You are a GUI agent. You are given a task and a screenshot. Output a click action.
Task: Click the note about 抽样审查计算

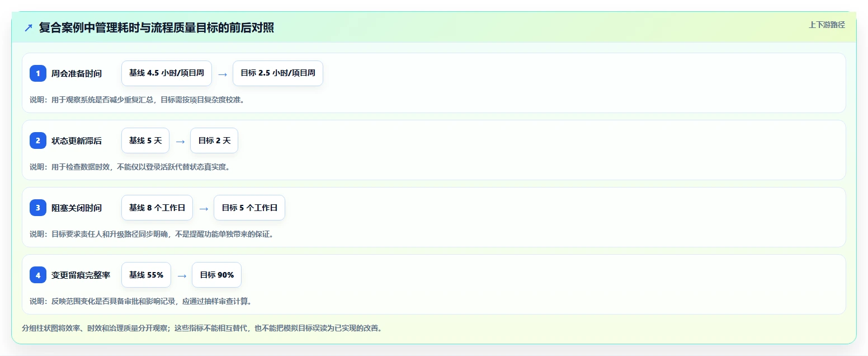pos(140,301)
